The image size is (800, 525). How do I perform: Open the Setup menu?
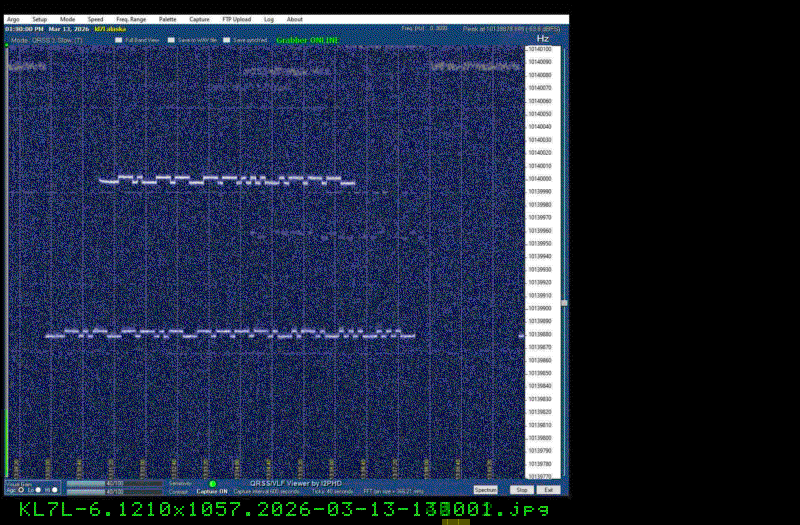tap(39, 19)
